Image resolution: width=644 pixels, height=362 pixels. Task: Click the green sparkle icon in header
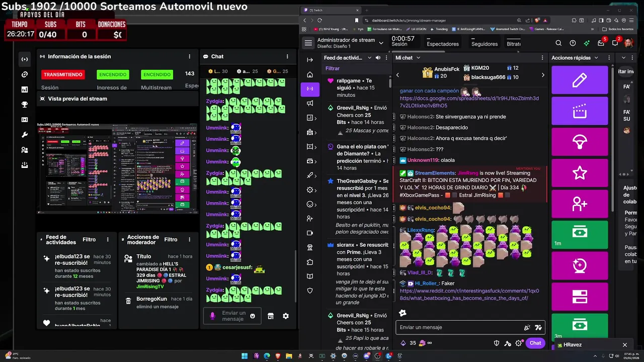pyautogui.click(x=587, y=43)
